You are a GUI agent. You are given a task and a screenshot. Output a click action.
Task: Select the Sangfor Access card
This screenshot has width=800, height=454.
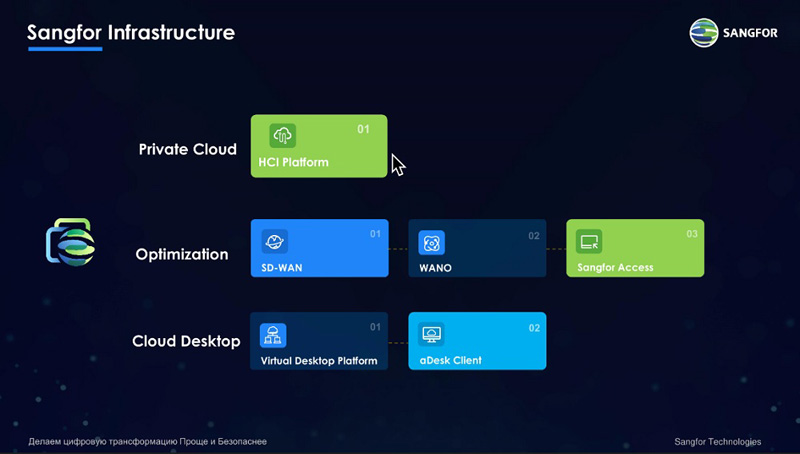[x=635, y=248]
